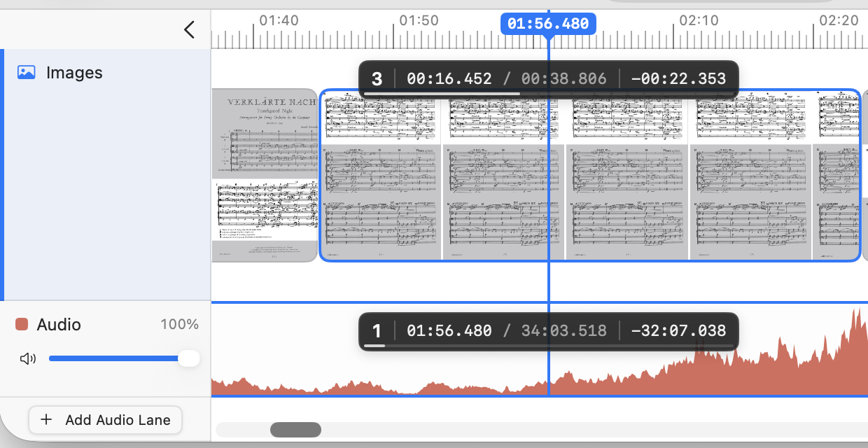Click the red Audio lane color swatch
The height and width of the screenshot is (448, 868).
[x=22, y=325]
